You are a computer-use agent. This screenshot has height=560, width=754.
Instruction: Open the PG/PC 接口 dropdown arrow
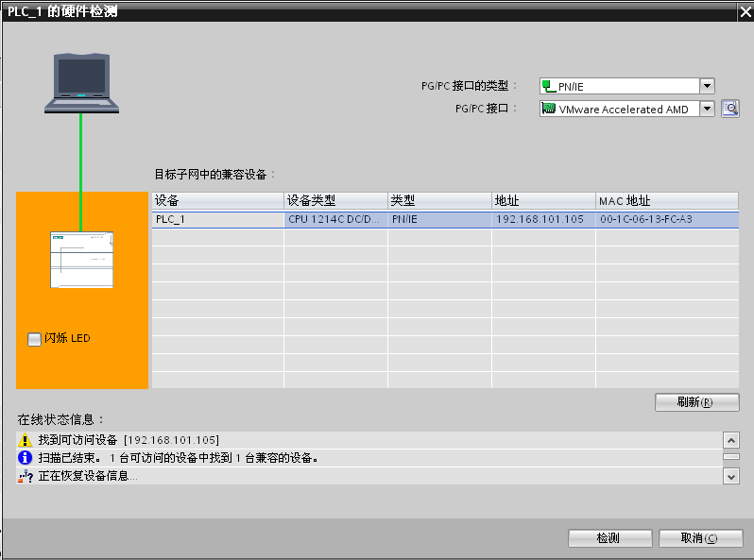pos(707,109)
